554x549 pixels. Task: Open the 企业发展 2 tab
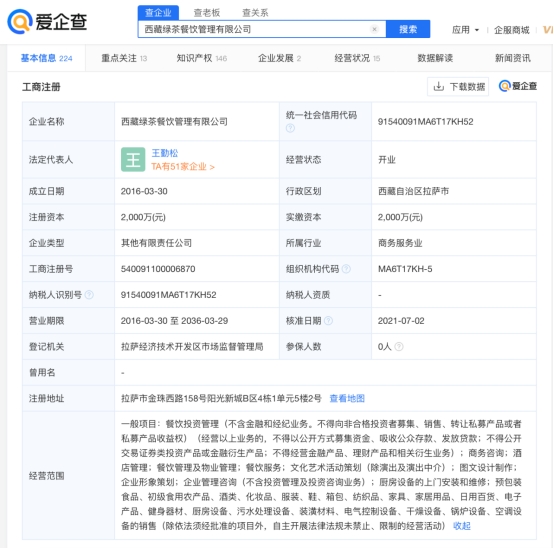(279, 58)
